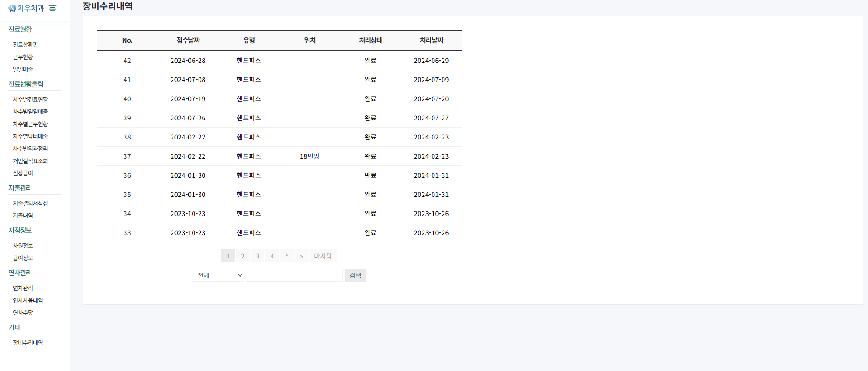Screen dimensions: 868x371
Task: Open 연차사용내역 menu item
Action: pos(28,300)
